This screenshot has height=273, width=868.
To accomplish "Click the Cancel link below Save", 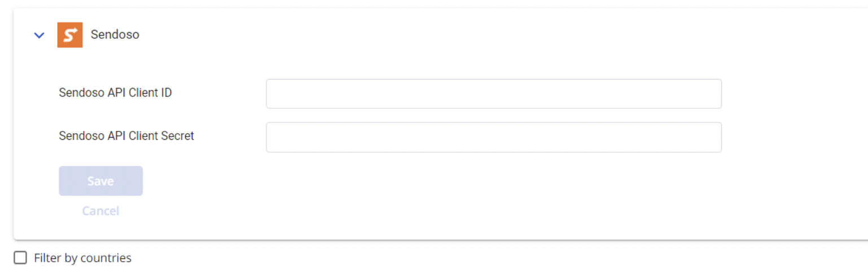I will tap(100, 211).
